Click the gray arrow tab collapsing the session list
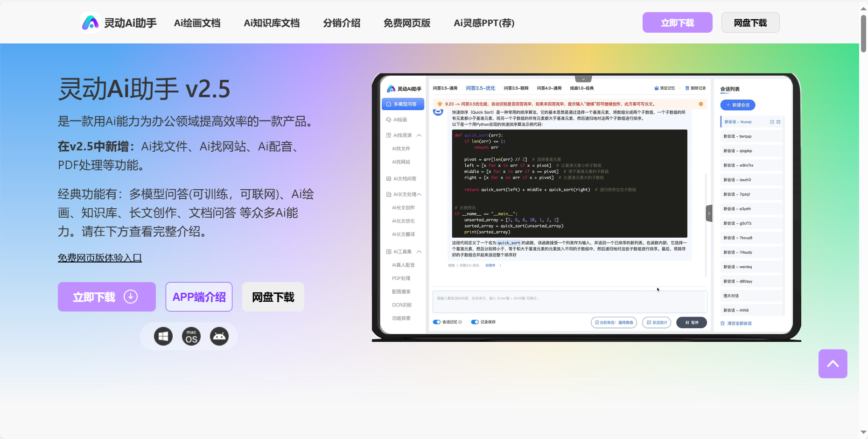 (709, 213)
